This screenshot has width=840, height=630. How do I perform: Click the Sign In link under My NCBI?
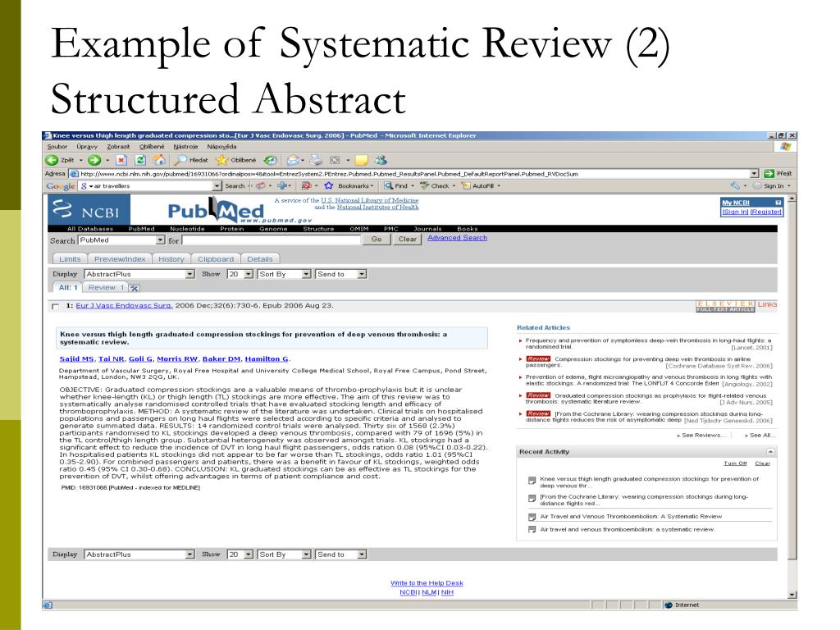coord(735,212)
